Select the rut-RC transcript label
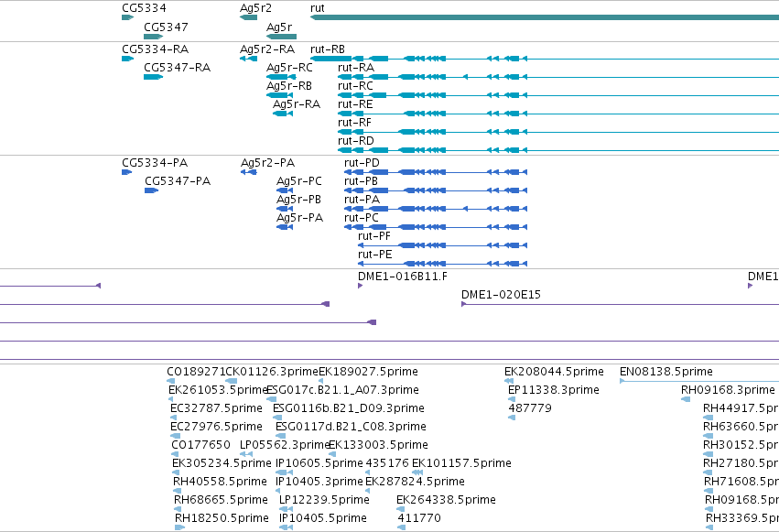 coord(355,86)
